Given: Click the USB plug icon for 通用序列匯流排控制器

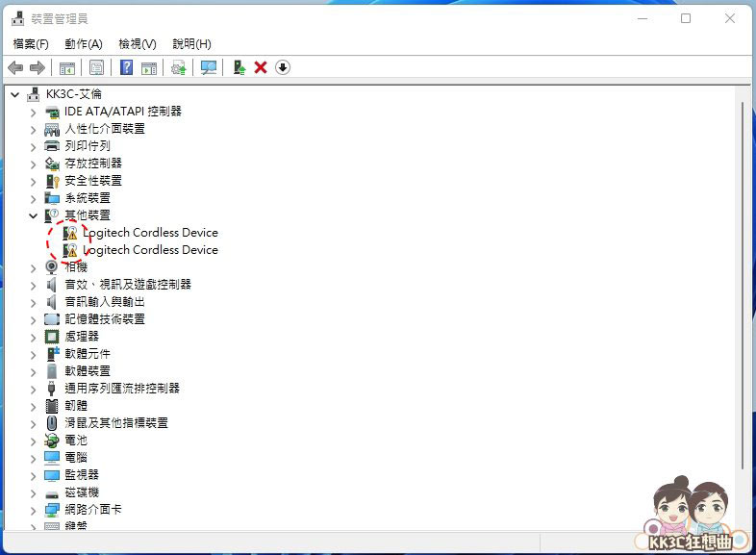Looking at the screenshot, I should tap(52, 389).
